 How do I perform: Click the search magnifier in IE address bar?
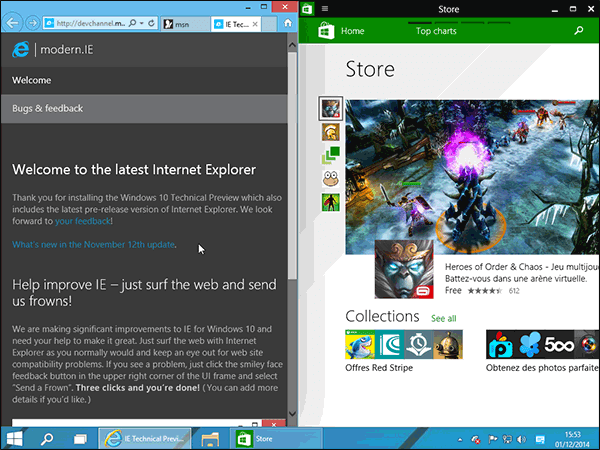(x=132, y=23)
